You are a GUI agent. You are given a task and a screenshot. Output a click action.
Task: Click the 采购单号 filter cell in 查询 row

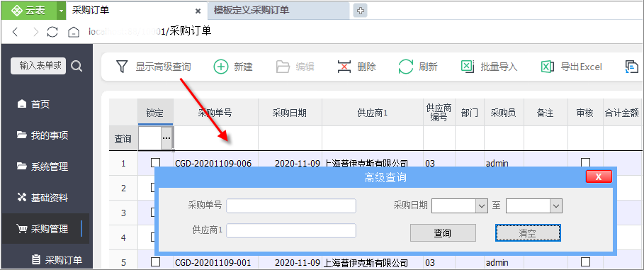[x=215, y=138]
